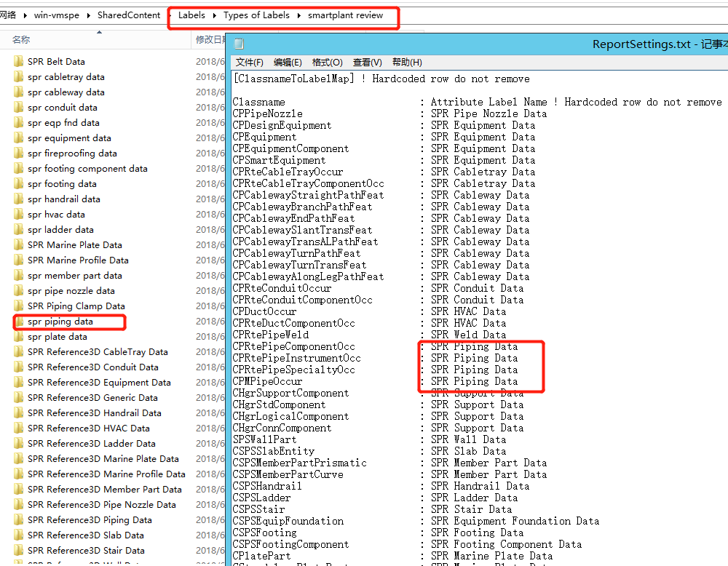Open the 格式(O) menu in Notepad
This screenshot has height=566, width=728.
click(328, 62)
